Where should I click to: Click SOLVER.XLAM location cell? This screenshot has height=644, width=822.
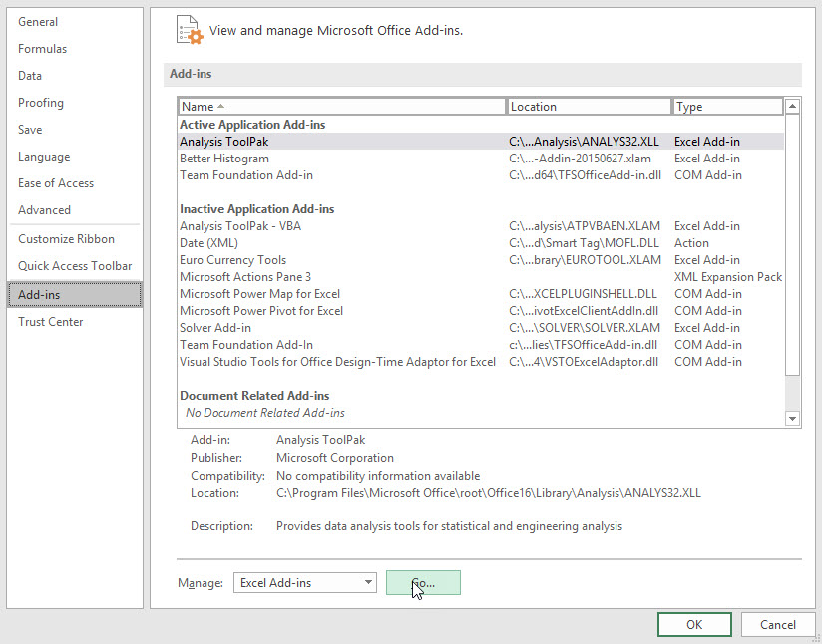tap(585, 328)
